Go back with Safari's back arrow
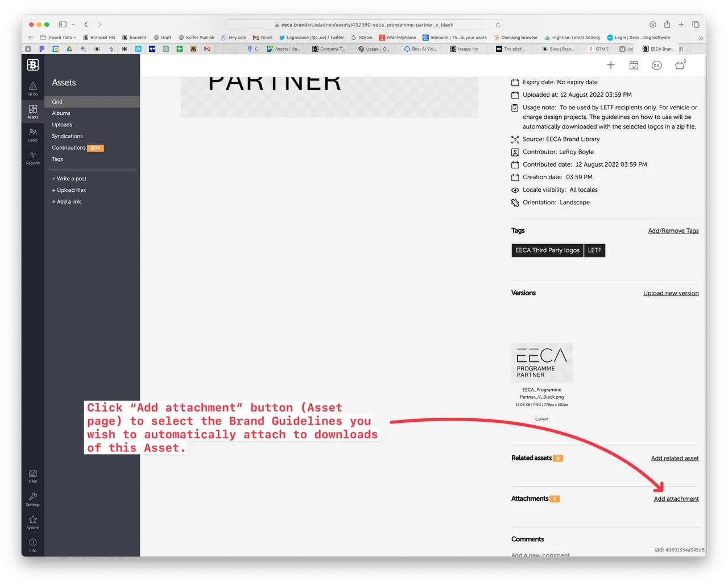The height and width of the screenshot is (585, 728). (x=86, y=24)
